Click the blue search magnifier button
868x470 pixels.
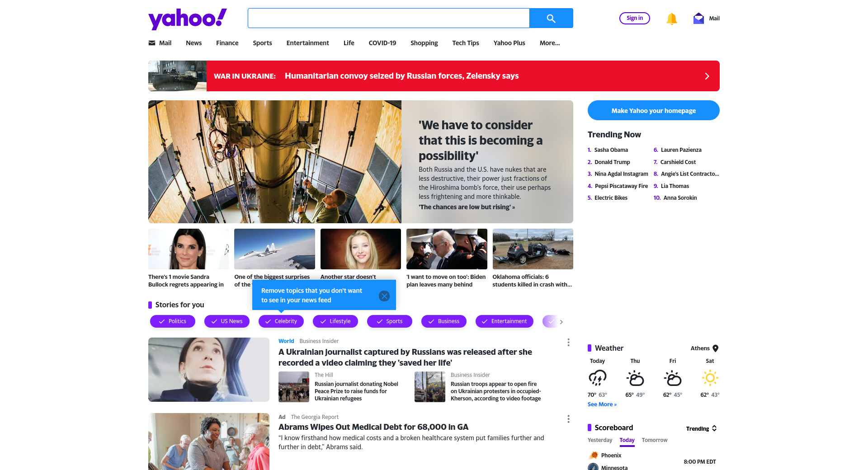tap(551, 18)
